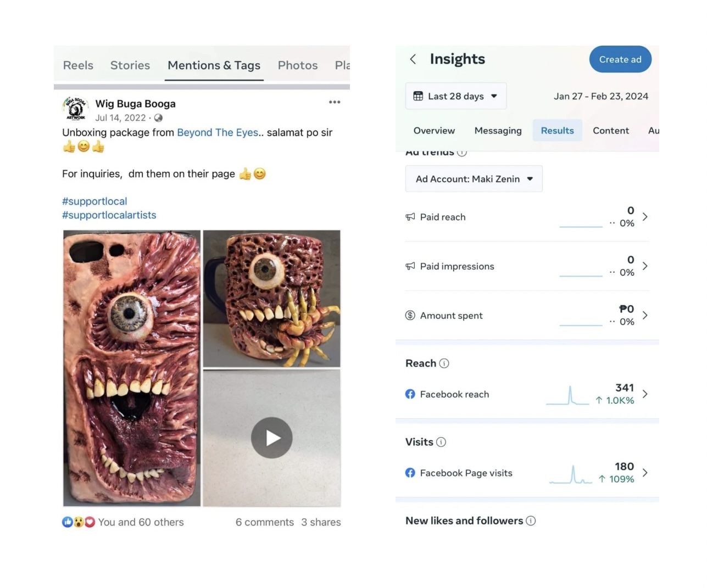
Task: Click the calendar icon in Last 28 days
Action: (x=418, y=96)
